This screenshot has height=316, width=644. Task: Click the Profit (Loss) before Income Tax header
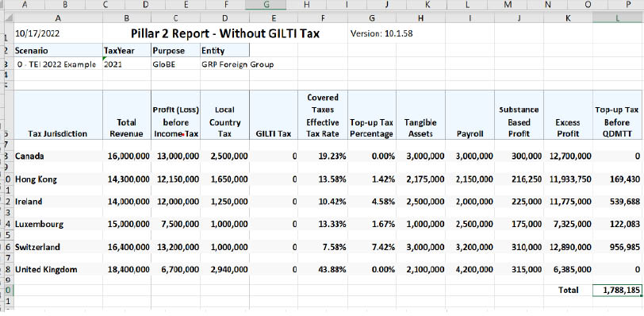tap(176, 115)
